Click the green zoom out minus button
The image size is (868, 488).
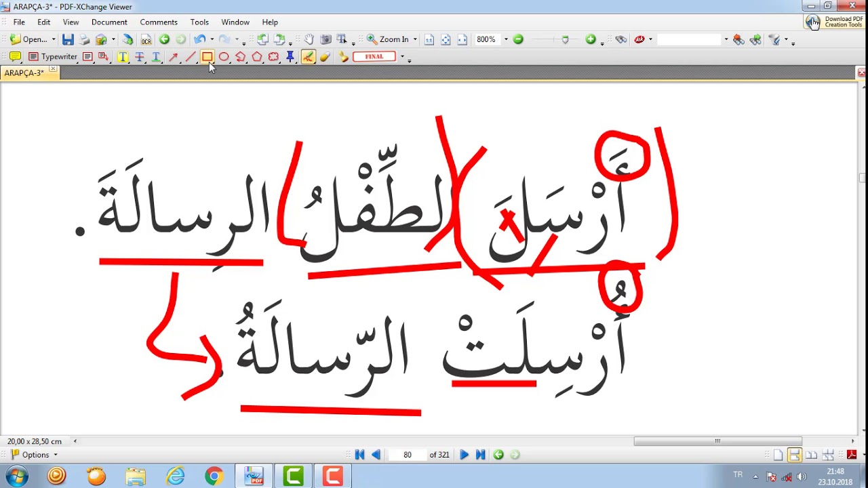click(518, 39)
